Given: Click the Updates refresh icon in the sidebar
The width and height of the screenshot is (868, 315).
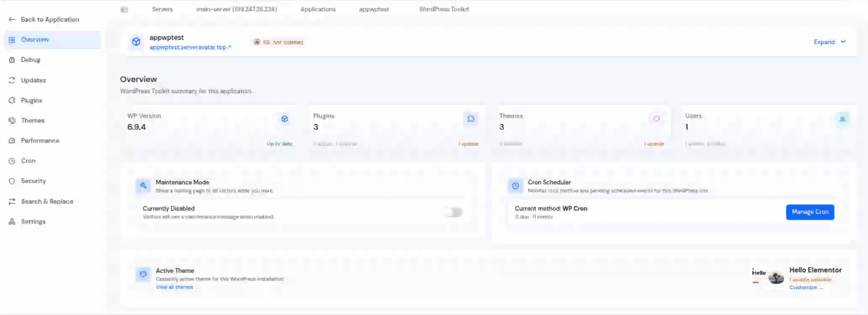Looking at the screenshot, I should click(12, 80).
